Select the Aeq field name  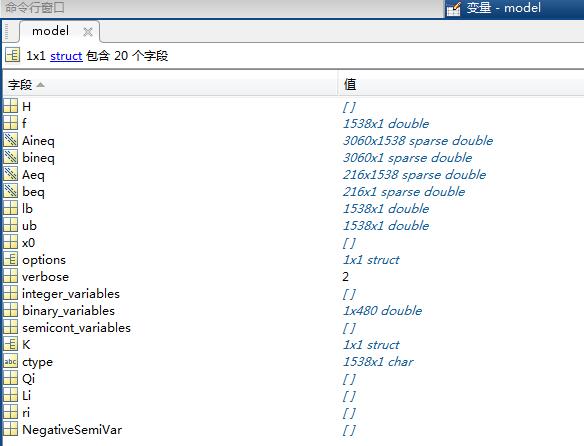point(33,175)
